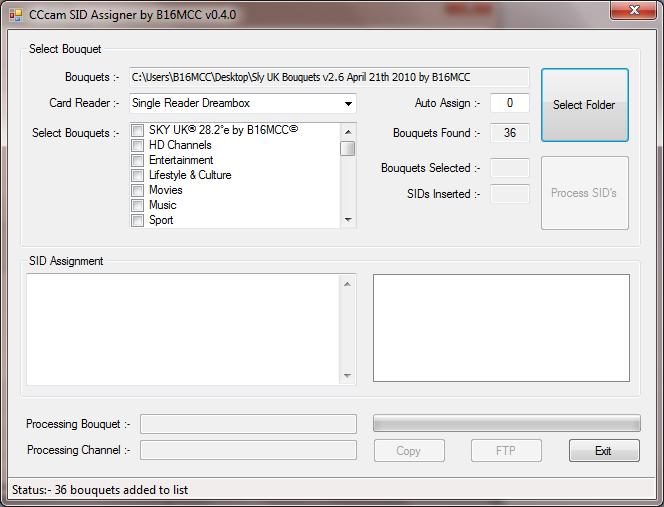Click the status text "36 bouquets added to list"

pos(121,490)
